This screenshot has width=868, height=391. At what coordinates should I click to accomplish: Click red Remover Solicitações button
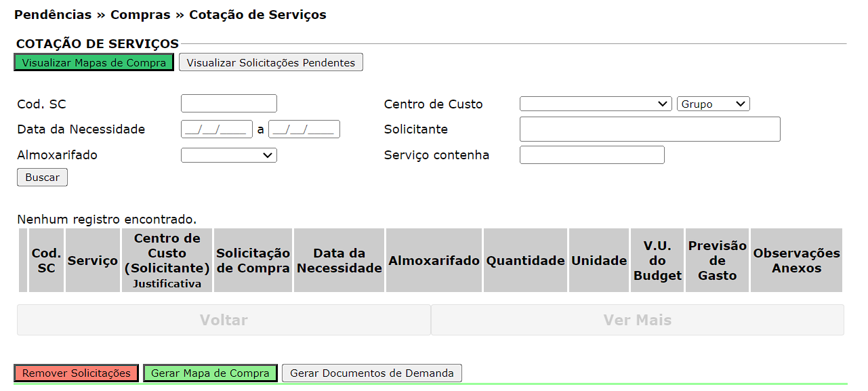(77, 373)
